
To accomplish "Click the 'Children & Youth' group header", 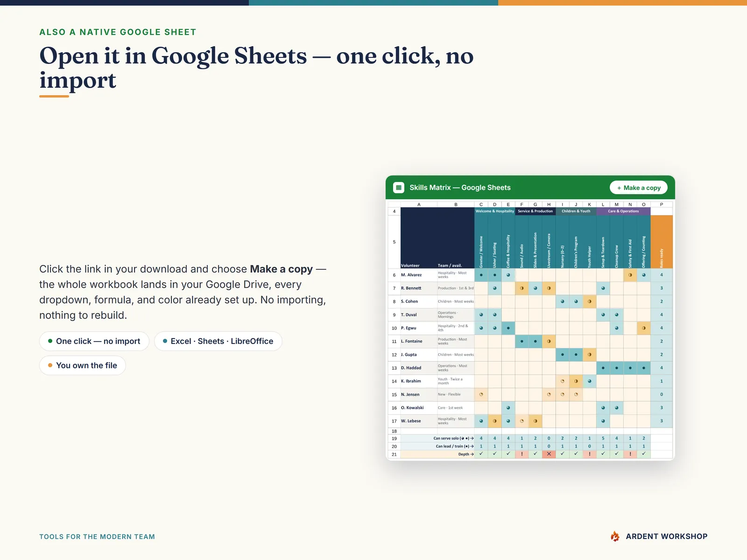I will [576, 211].
